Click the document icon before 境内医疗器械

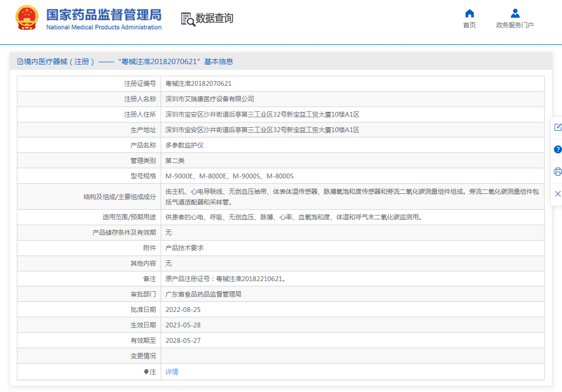pyautogui.click(x=20, y=62)
